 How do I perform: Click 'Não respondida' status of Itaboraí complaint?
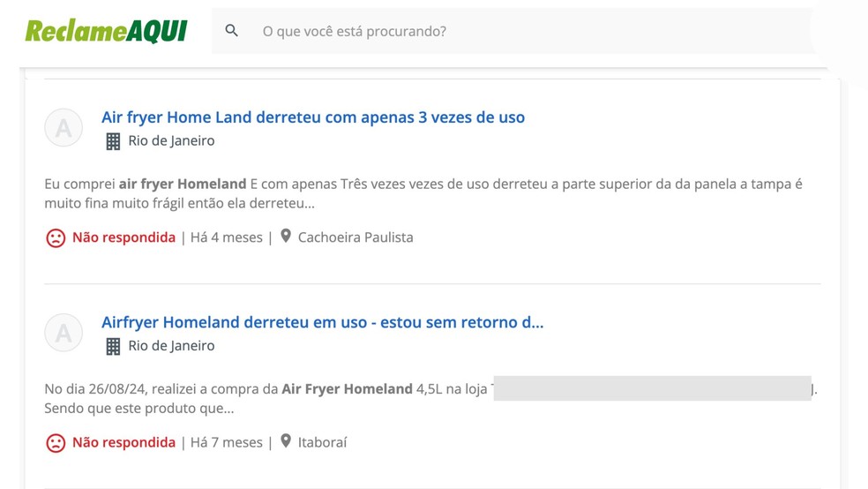pos(124,442)
